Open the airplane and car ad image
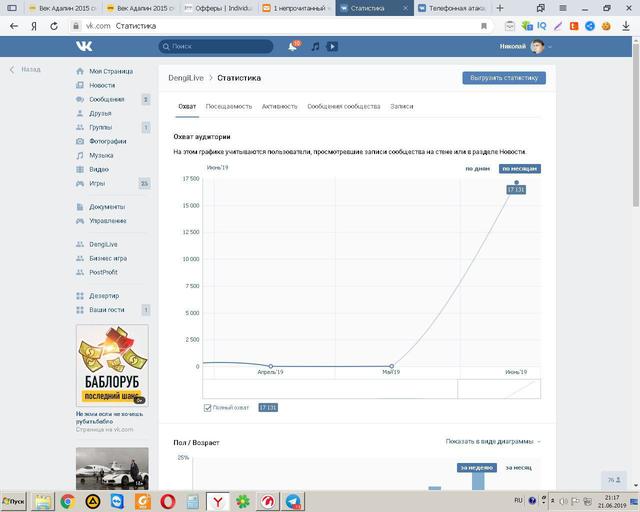The image size is (640, 512). tap(112, 468)
